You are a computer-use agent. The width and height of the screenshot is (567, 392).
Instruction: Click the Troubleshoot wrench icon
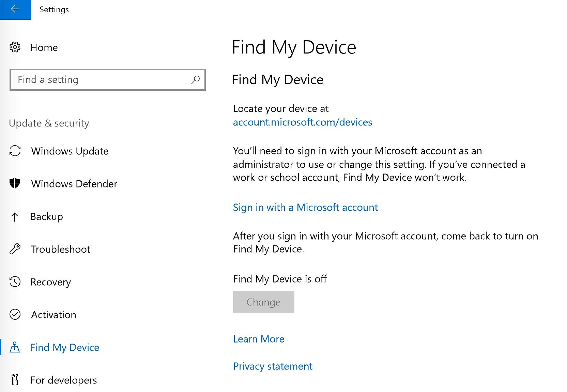click(x=15, y=249)
